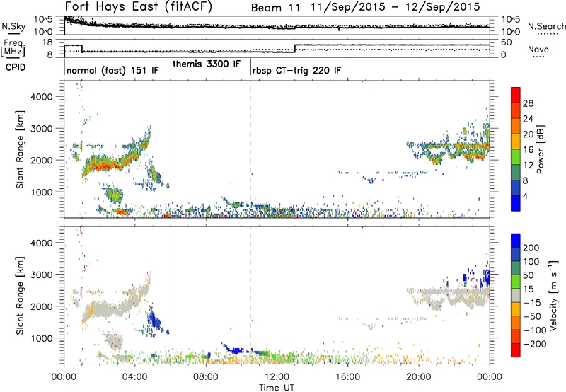Click the '200' tick on the Velocity scale
Image resolution: width=566 pixels, height=392 pixels.
pyautogui.click(x=531, y=248)
